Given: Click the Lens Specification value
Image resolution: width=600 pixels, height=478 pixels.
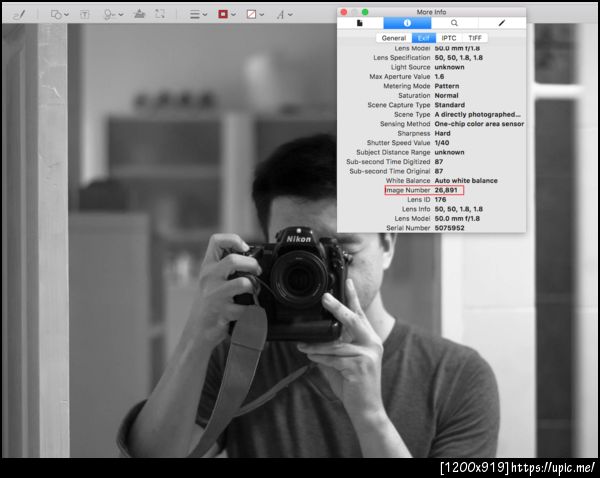Looking at the screenshot, I should pos(458,57).
